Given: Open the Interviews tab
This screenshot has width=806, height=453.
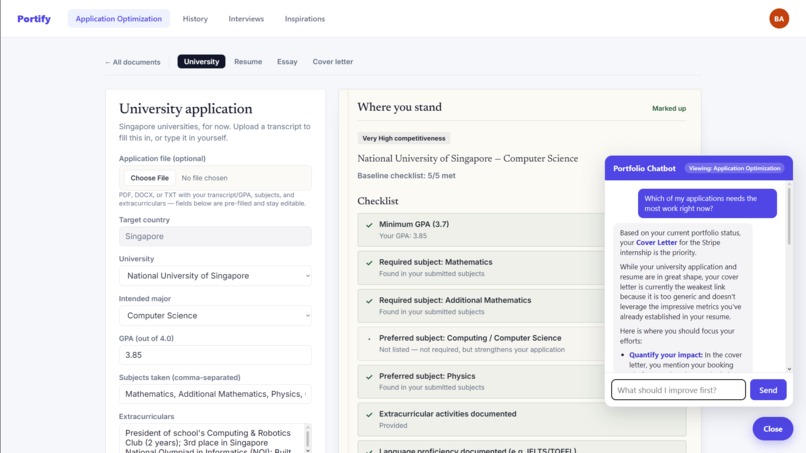Looking at the screenshot, I should point(246,19).
